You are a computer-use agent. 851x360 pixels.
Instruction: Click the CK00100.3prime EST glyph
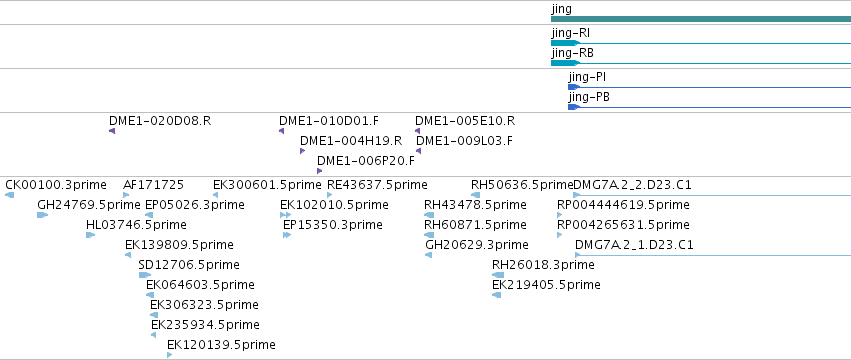pos(9,195)
